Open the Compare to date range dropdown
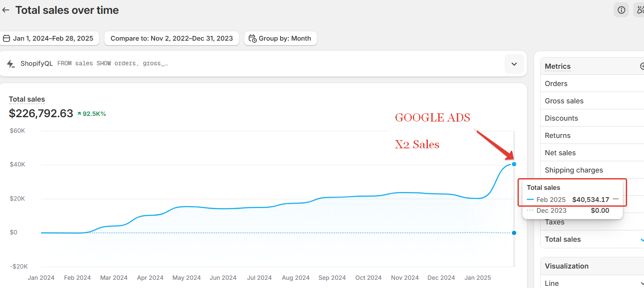The width and height of the screenshot is (644, 288). [172, 38]
